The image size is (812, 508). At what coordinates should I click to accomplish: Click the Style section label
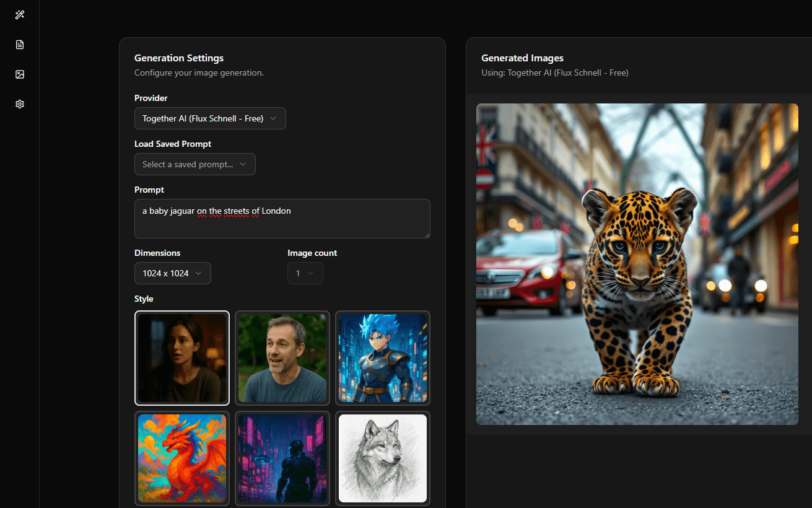pyautogui.click(x=144, y=299)
